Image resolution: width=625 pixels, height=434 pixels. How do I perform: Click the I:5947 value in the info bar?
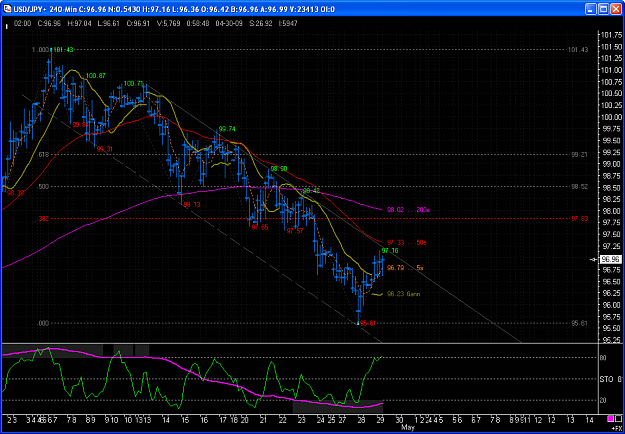point(289,24)
